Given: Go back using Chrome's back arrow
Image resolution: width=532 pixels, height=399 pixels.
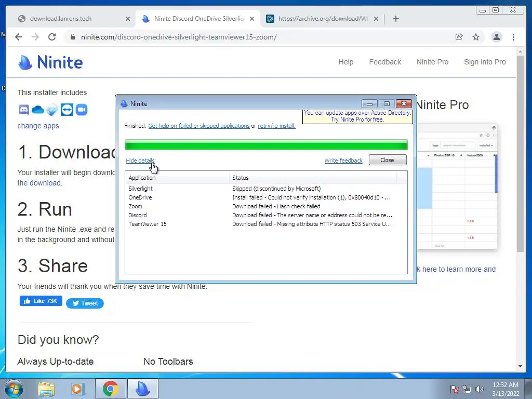Looking at the screenshot, I should point(19,37).
